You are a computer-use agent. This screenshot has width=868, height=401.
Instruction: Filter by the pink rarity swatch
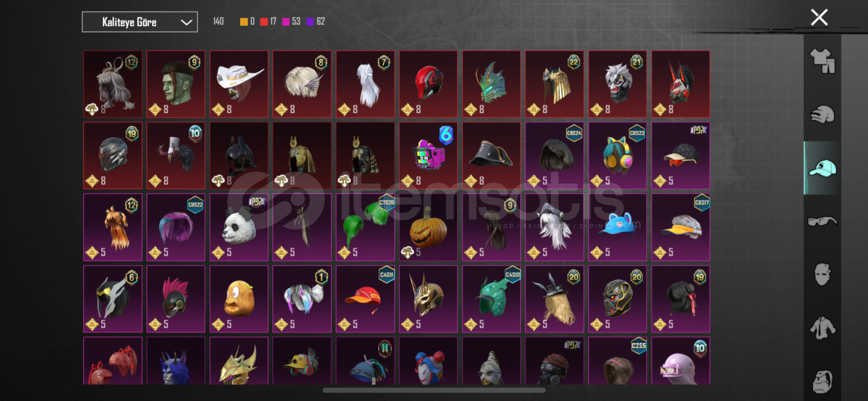tap(286, 22)
